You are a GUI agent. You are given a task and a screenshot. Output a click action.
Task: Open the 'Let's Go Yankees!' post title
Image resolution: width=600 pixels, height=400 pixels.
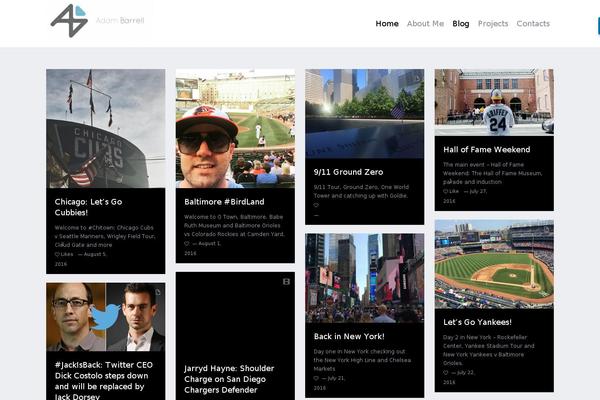coord(477,322)
